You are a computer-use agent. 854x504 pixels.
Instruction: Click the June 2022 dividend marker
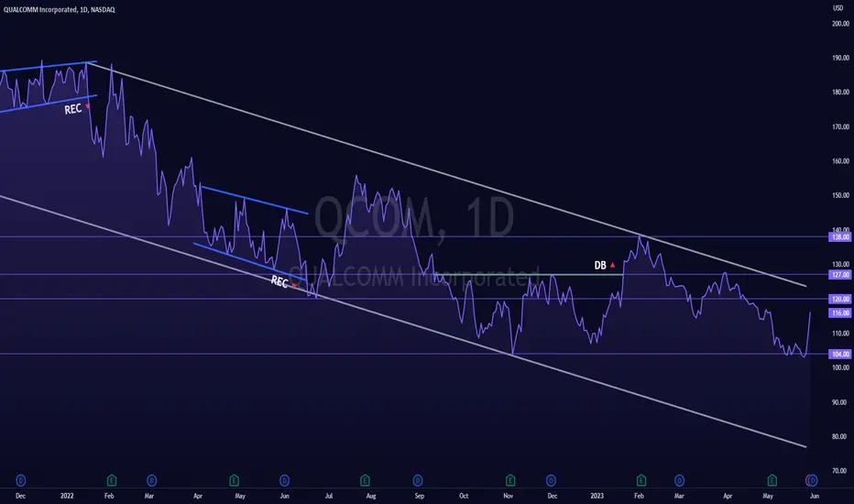284,480
